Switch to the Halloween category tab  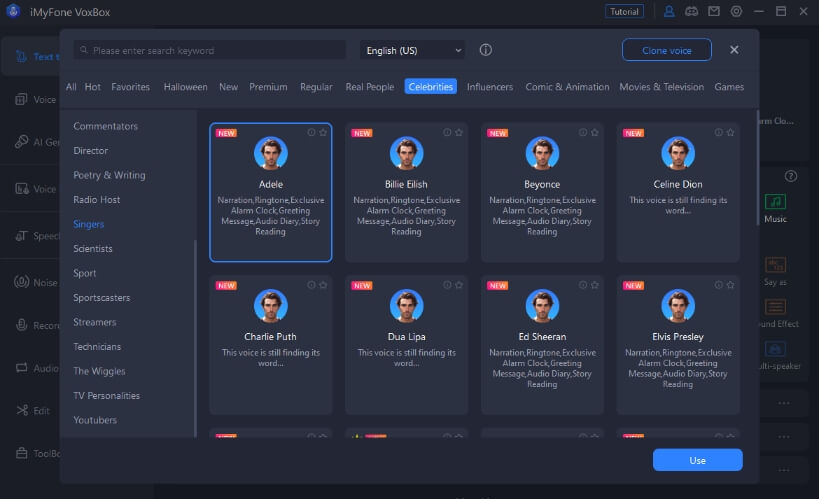pos(185,87)
